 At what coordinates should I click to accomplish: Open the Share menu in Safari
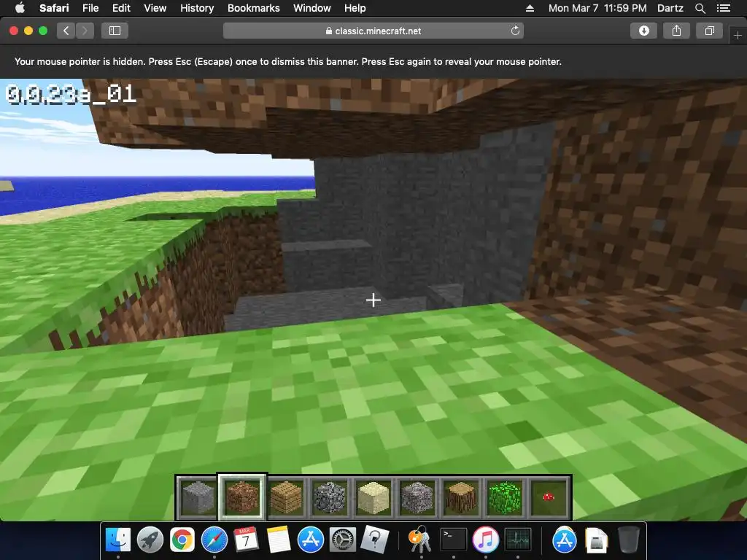[x=676, y=31]
